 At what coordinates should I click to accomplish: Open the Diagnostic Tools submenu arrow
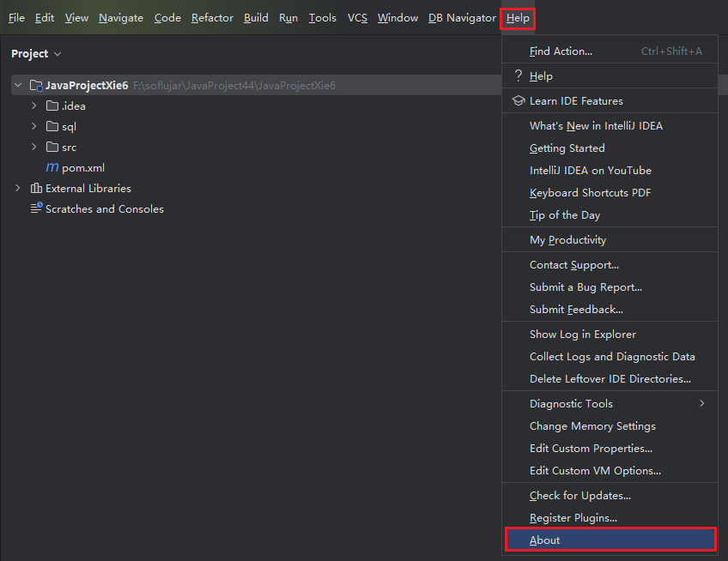(702, 403)
